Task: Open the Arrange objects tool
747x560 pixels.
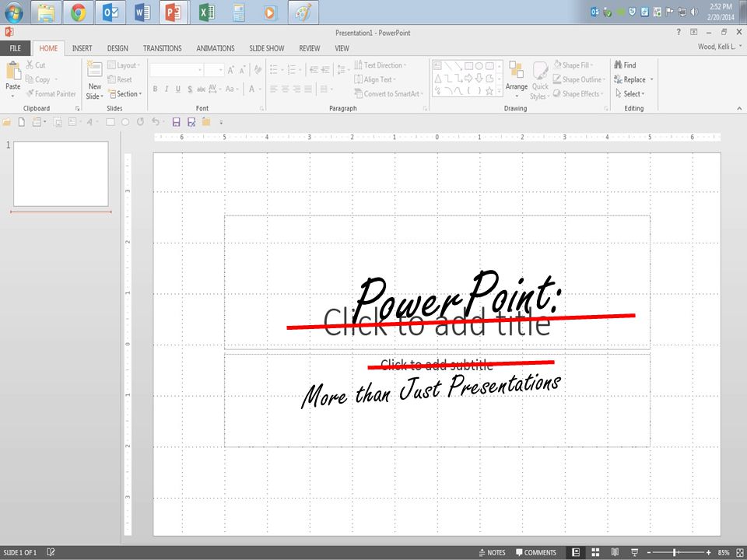Action: pyautogui.click(x=517, y=79)
